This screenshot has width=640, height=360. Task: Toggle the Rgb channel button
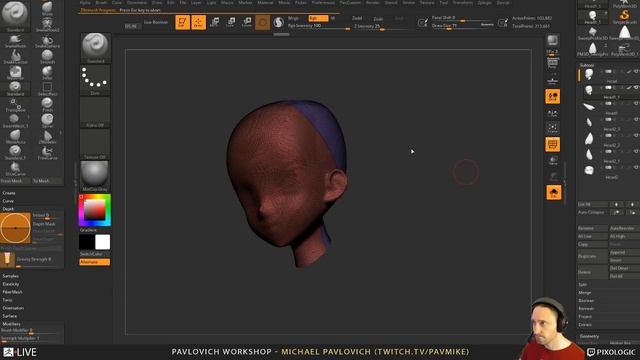point(318,18)
